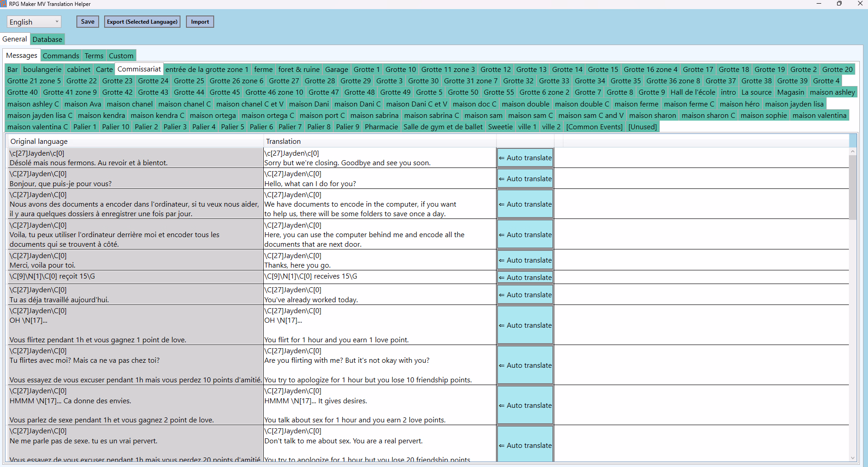Viewport: 868px width, 467px height.
Task: Click the Save button
Action: (x=88, y=22)
